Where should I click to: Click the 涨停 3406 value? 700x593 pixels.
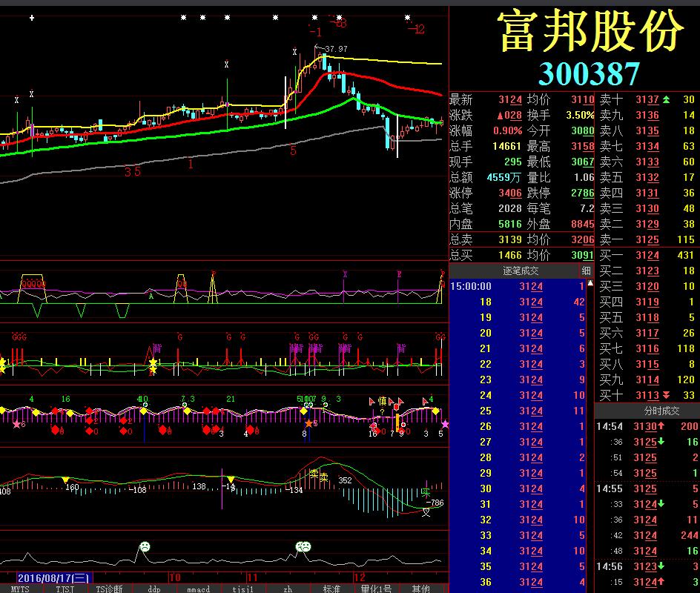510,193
